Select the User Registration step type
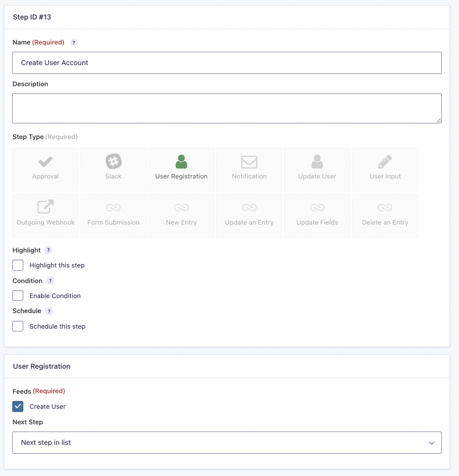 pos(181,169)
